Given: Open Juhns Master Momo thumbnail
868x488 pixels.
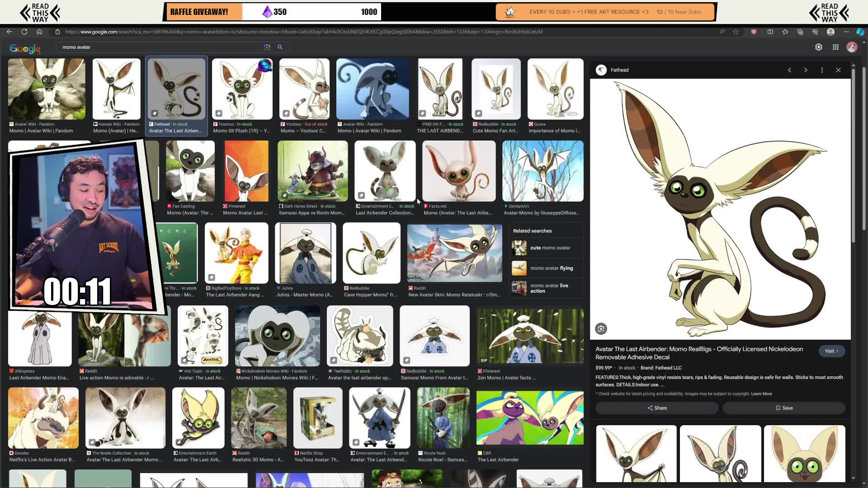Looking at the screenshot, I should pos(305,253).
